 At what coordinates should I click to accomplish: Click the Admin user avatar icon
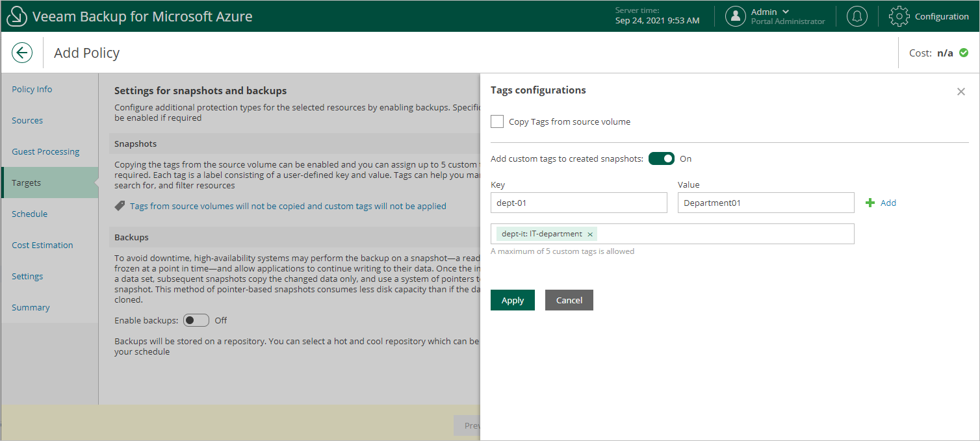coord(735,16)
